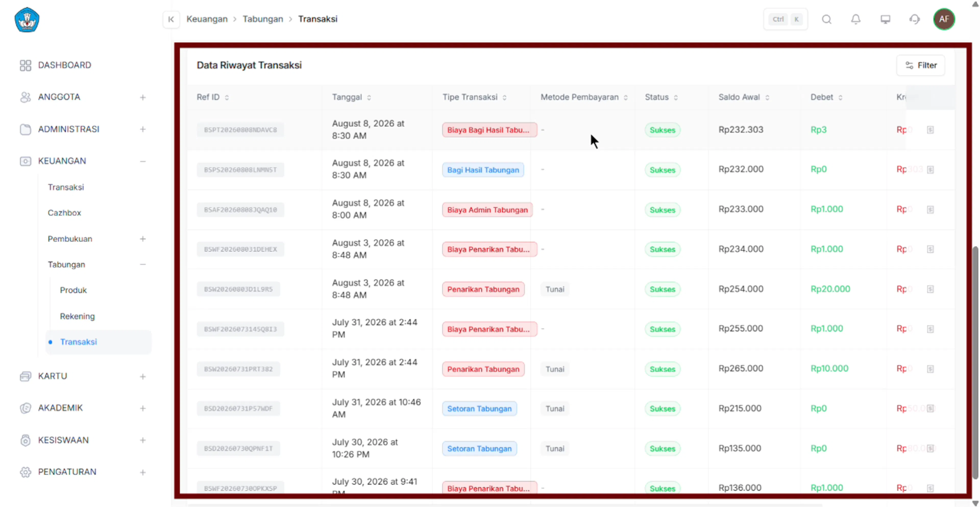Image resolution: width=980 pixels, height=507 pixels.
Task: Expand the ANGGOTA sidebar section
Action: 143,98
